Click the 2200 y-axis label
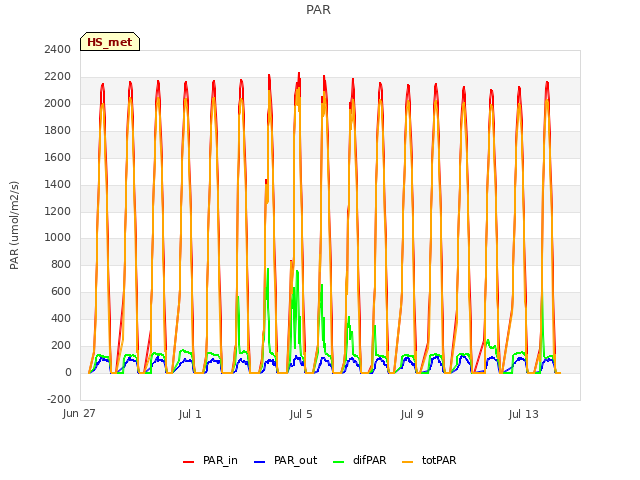 click(58, 76)
